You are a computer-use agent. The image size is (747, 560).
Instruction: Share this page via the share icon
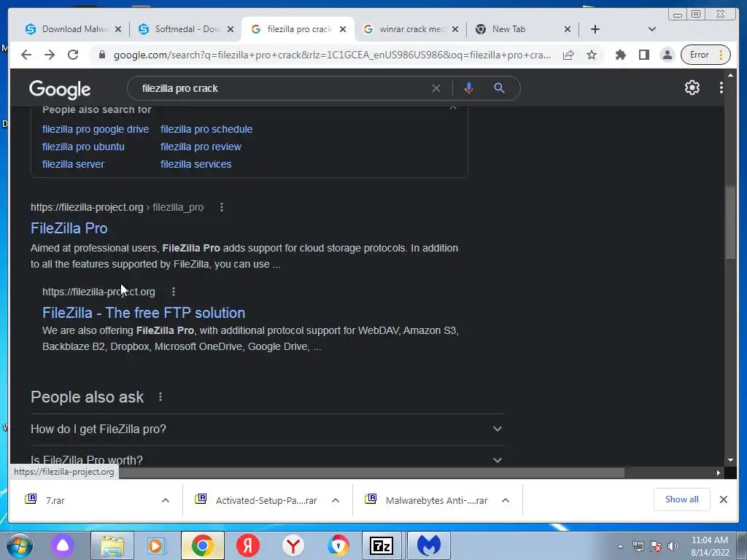coord(568,55)
